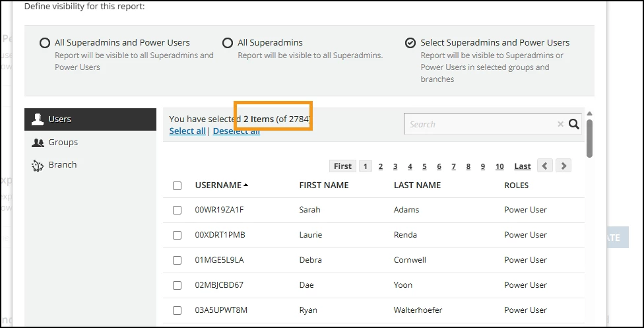The width and height of the screenshot is (644, 328).
Task: Tick the checkbox for user Sarah Adams
Action: (x=177, y=210)
